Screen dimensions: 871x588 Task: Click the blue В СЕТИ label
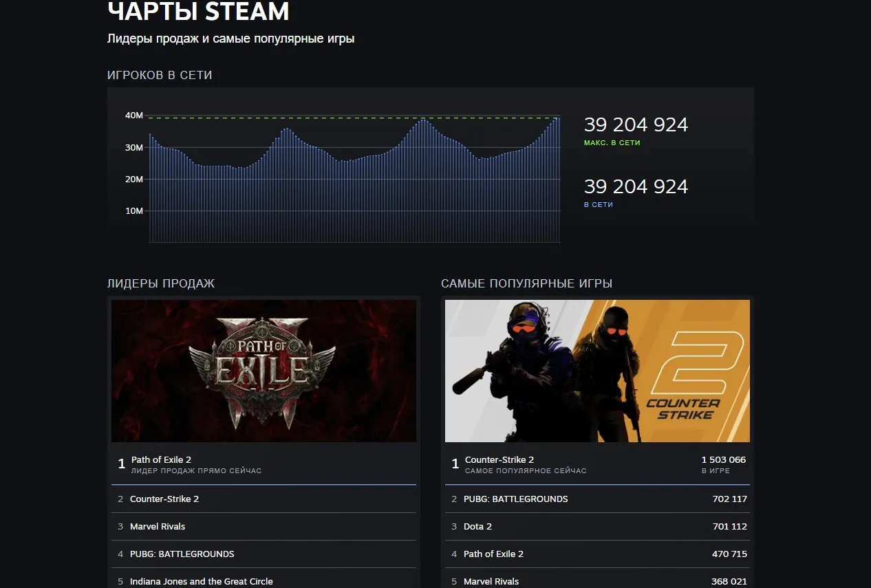click(x=599, y=205)
